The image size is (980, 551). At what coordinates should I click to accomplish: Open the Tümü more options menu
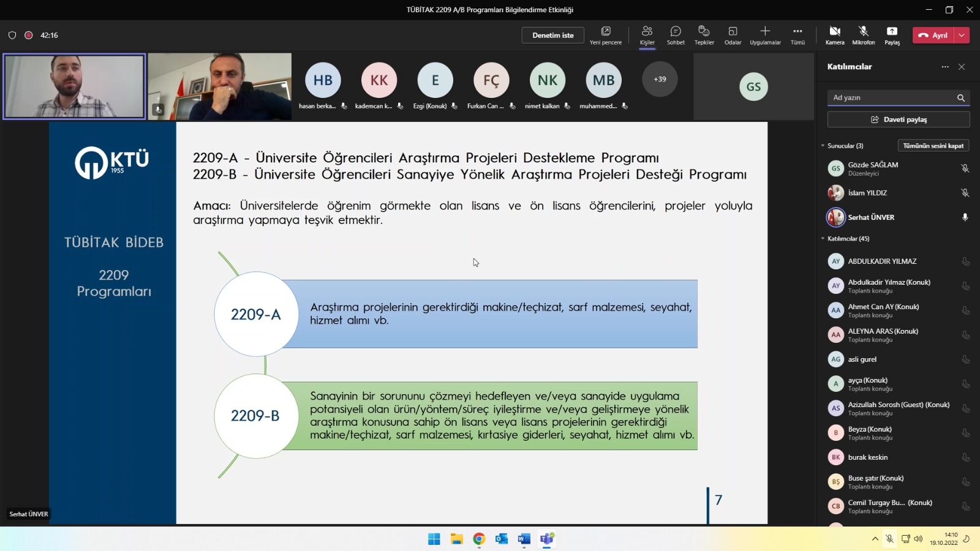pyautogui.click(x=797, y=32)
